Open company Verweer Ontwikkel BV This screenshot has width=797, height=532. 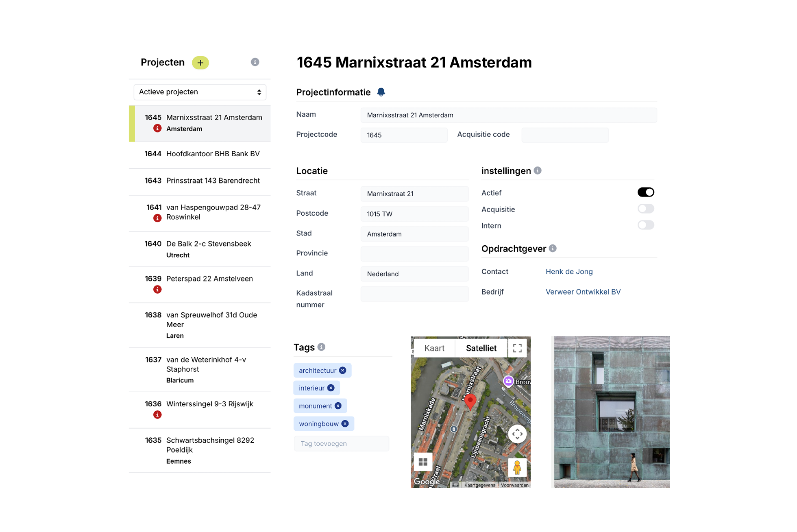583,292
